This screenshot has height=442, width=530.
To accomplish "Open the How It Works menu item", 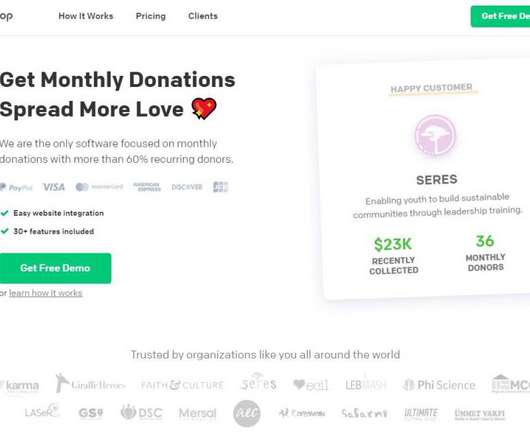I will click(86, 16).
